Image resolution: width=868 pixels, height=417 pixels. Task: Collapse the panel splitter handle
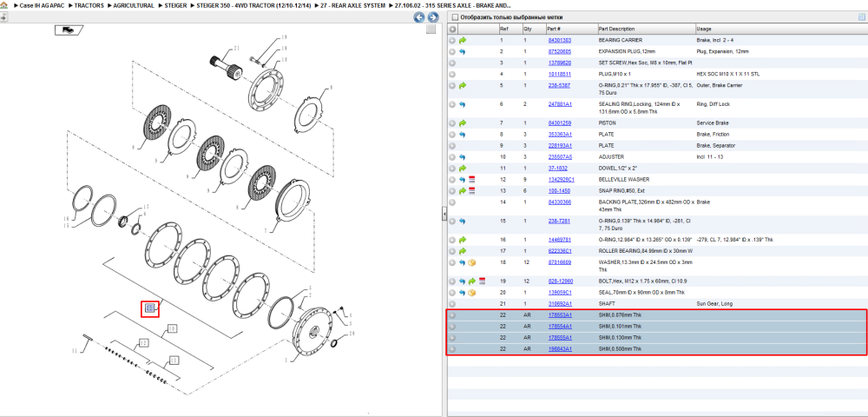point(444,215)
